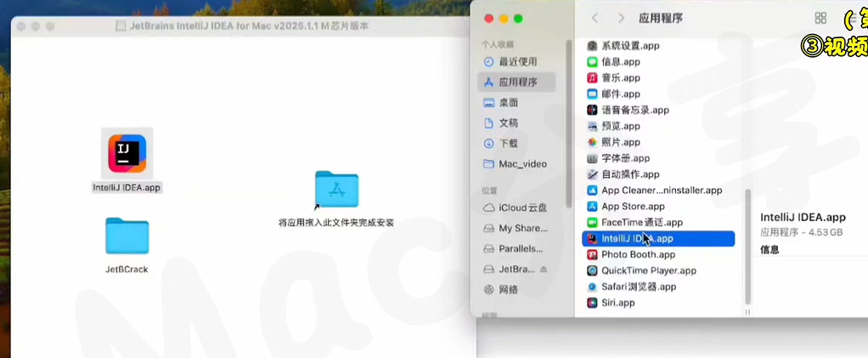Go forward in Finder navigation
Image resolution: width=868 pixels, height=358 pixels.
(x=621, y=19)
